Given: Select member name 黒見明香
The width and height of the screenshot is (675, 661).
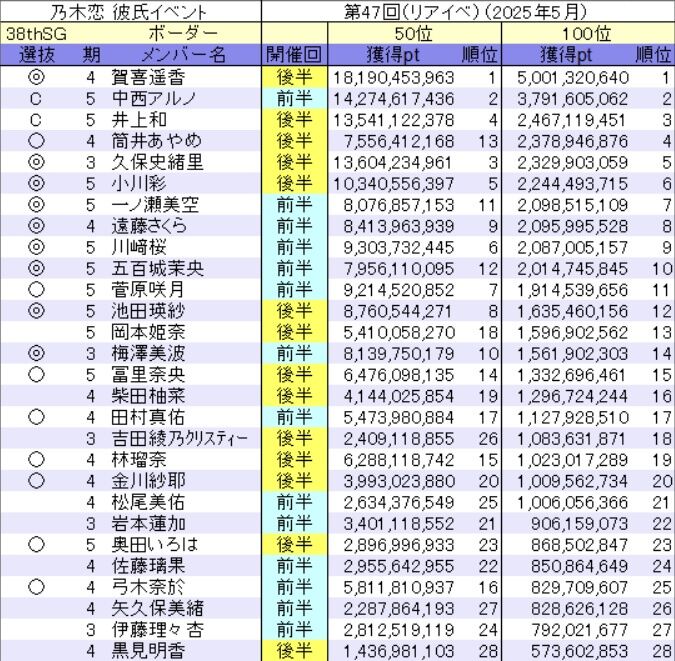Looking at the screenshot, I should pos(149,651).
